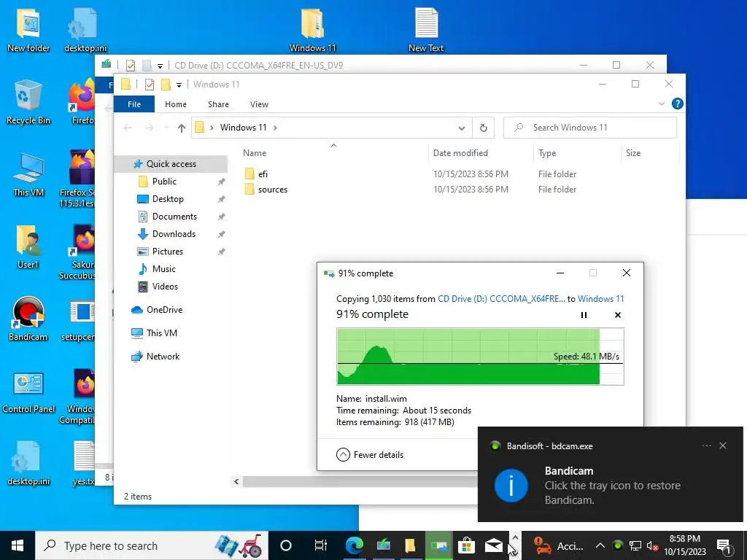
Task: Open the View ribbon tab
Action: click(x=259, y=104)
